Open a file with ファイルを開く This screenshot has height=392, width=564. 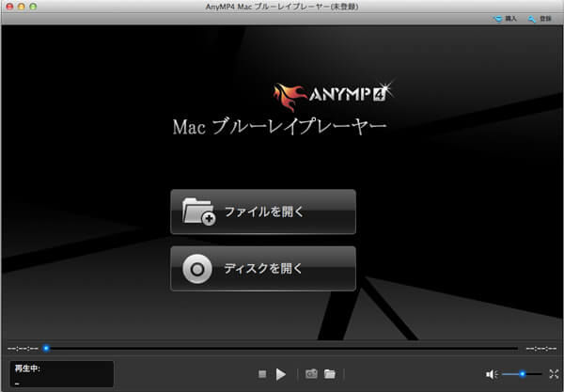pos(263,212)
